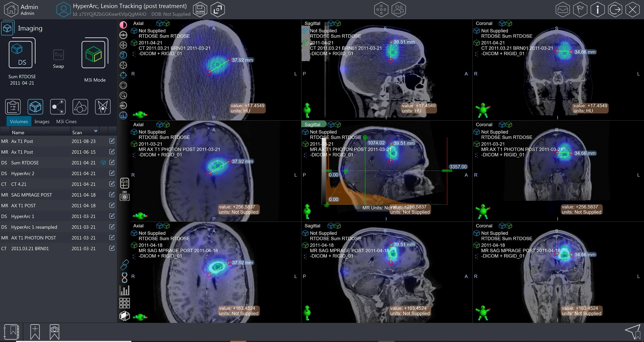Screen dimensions: 644x342
Task: Switch to the M3i Cines tab
Action: 66,121
